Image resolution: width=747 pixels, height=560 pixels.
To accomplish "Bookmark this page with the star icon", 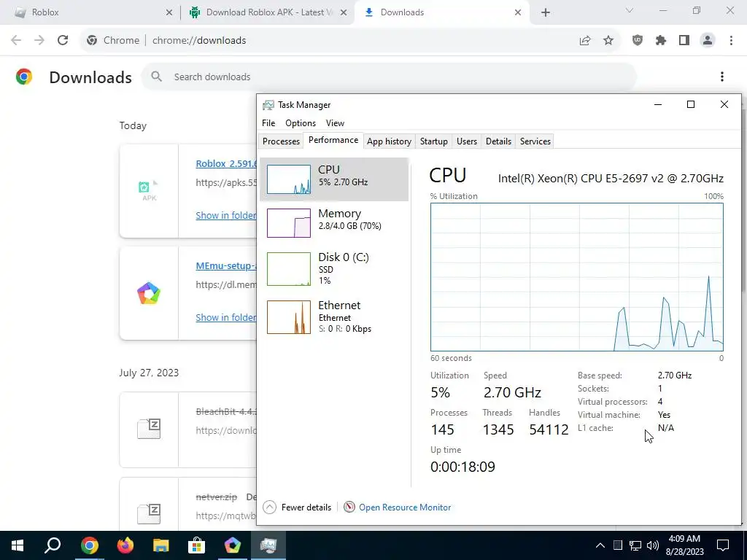I will (608, 41).
